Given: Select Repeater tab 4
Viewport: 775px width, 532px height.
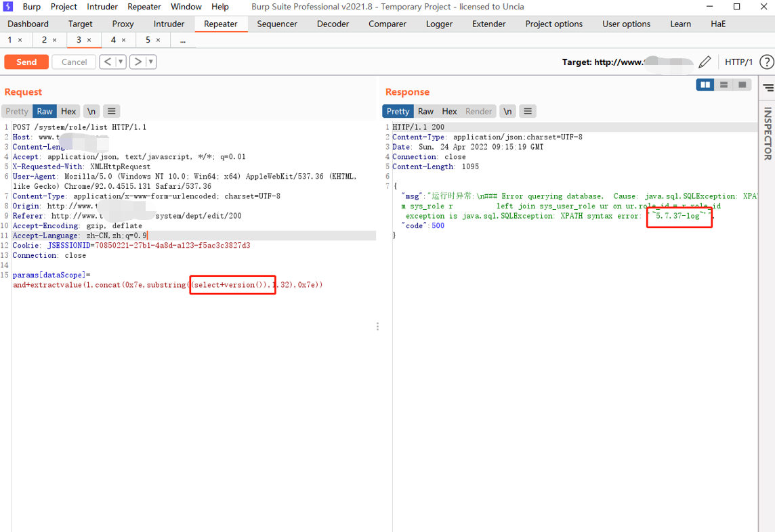Looking at the screenshot, I should (x=113, y=40).
